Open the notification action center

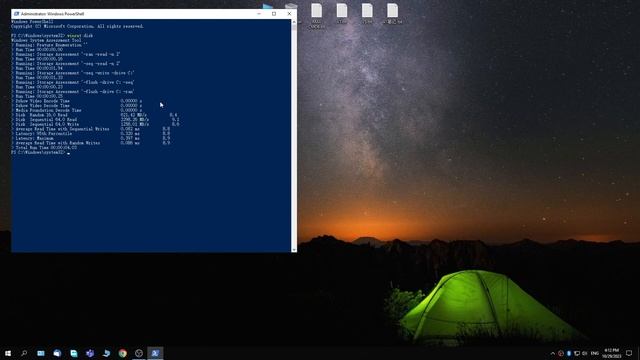pos(629,353)
